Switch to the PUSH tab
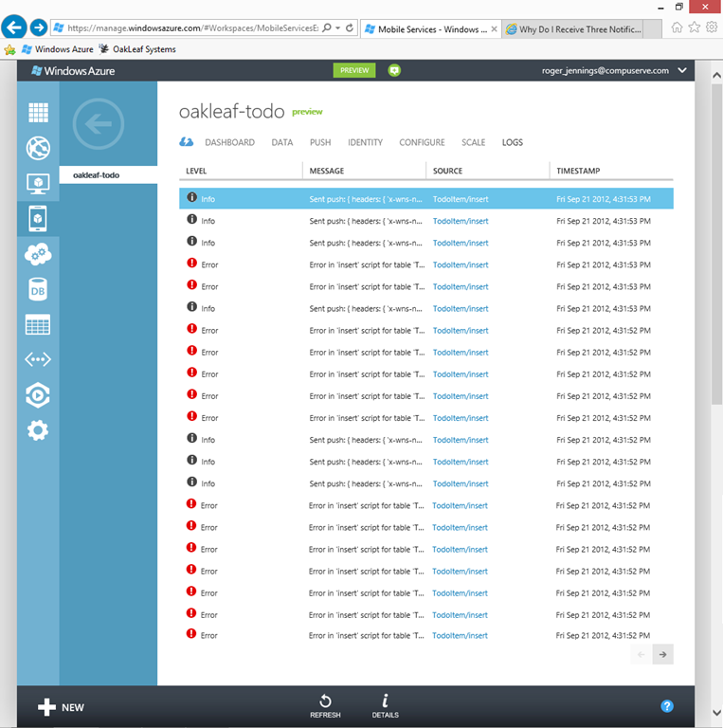Screen dimensions: 723x728 click(320, 142)
